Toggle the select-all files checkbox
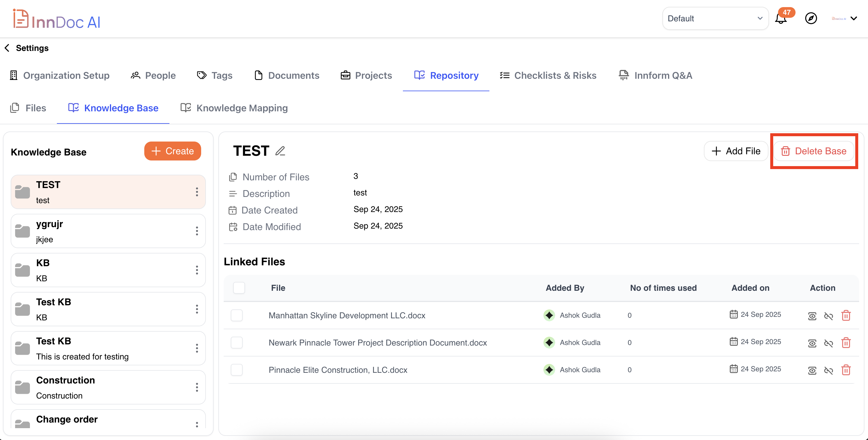868x440 pixels. [x=239, y=288]
